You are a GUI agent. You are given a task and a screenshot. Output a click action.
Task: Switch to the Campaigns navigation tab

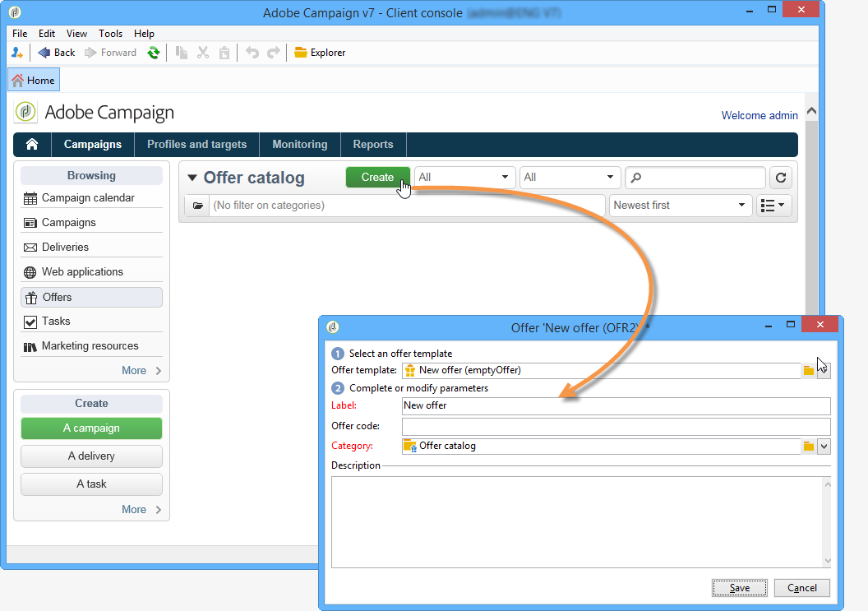pyautogui.click(x=92, y=144)
